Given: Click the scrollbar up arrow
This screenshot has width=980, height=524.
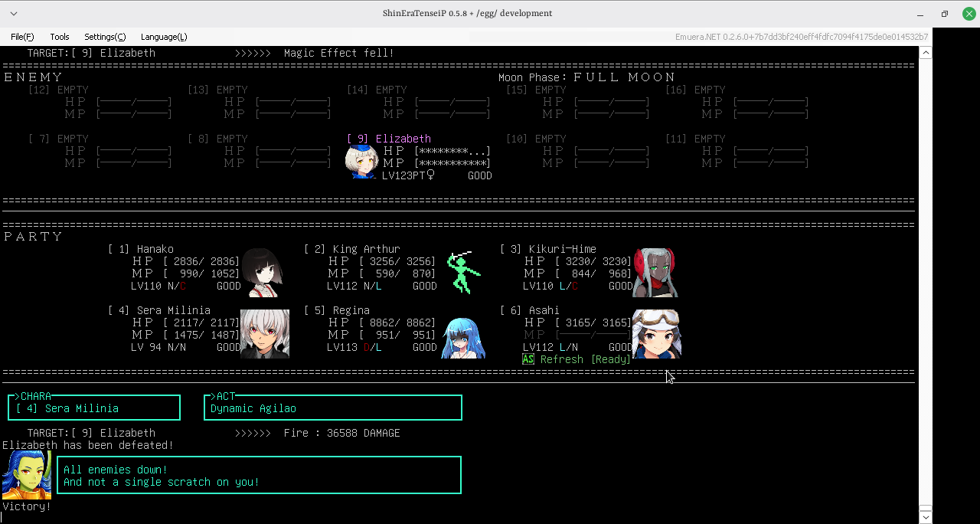Looking at the screenshot, I should [926, 53].
